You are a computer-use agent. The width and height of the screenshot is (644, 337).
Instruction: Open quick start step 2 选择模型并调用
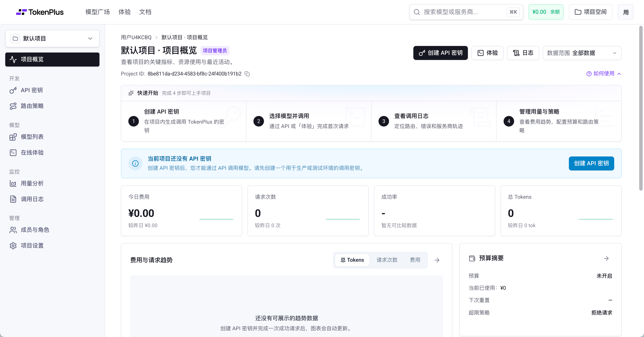point(308,121)
